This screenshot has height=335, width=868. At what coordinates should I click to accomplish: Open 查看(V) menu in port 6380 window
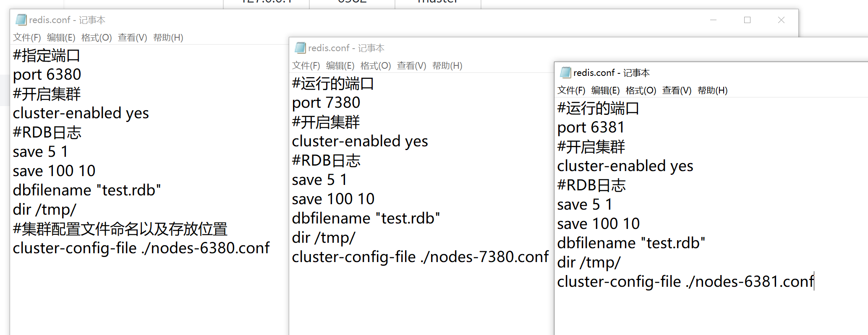(x=133, y=38)
